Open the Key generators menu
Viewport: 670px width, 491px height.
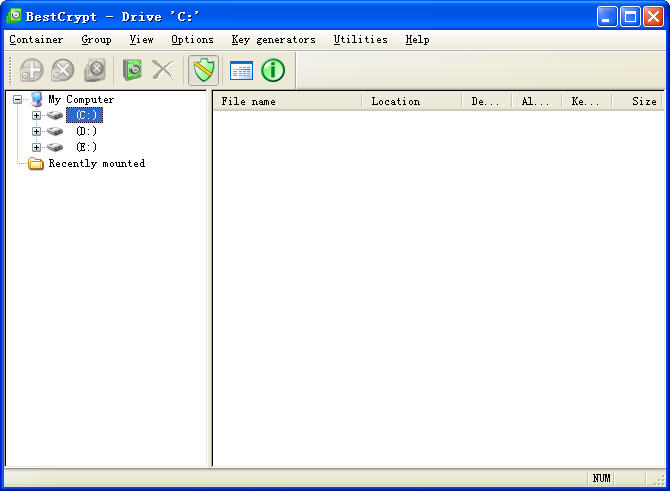(x=273, y=40)
